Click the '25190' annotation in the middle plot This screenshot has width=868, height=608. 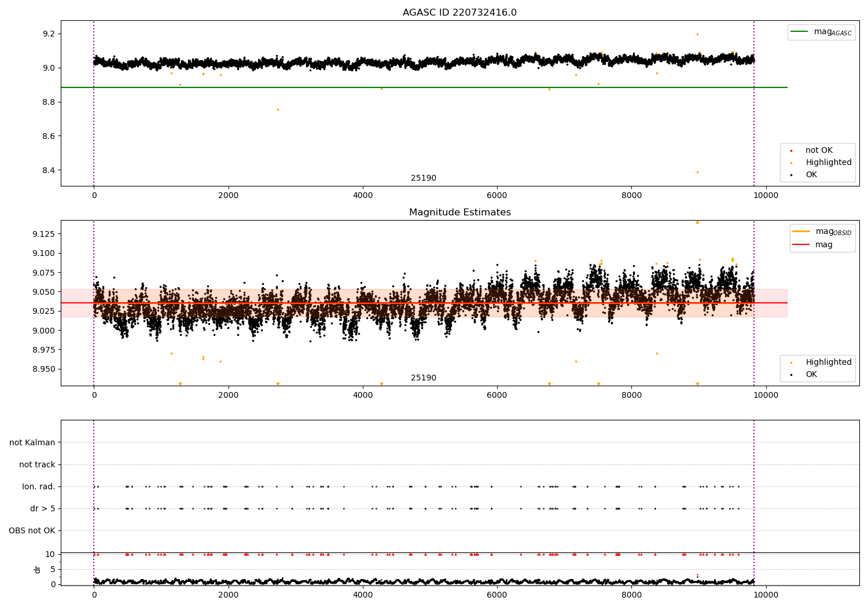coord(424,378)
